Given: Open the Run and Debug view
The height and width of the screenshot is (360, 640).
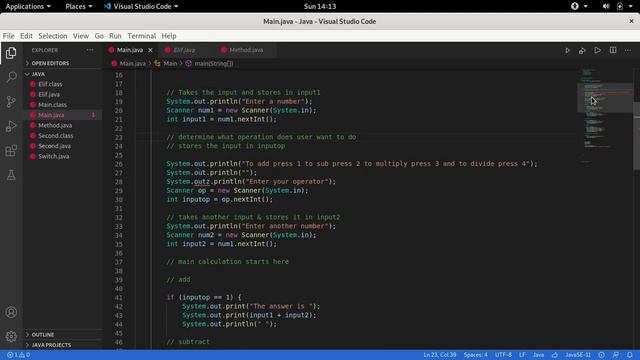Looking at the screenshot, I should click(11, 126).
